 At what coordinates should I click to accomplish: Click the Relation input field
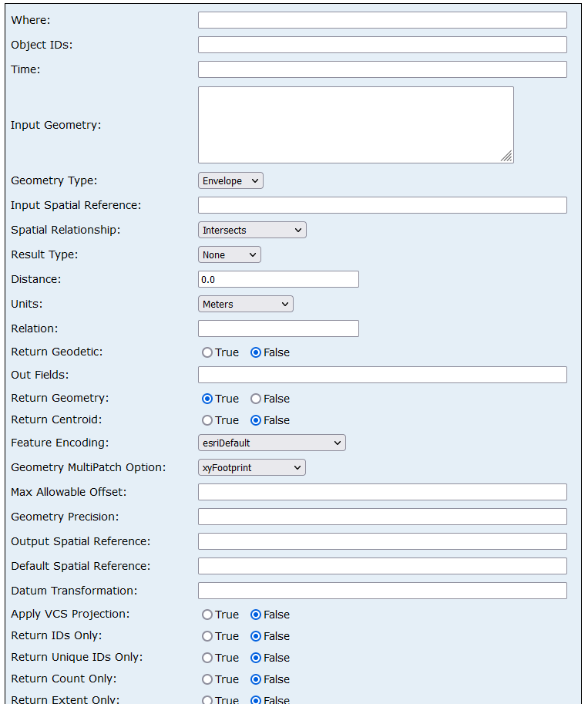278,328
